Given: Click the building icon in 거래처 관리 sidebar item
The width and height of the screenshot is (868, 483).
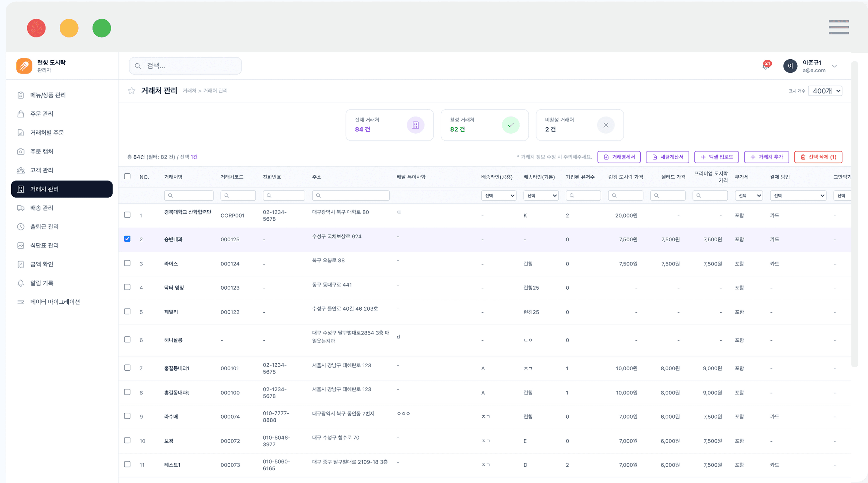Looking at the screenshot, I should pyautogui.click(x=21, y=189).
